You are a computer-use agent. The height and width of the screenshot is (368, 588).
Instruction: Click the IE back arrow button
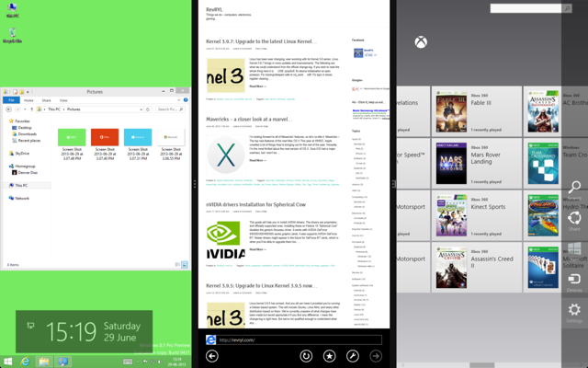click(x=212, y=356)
